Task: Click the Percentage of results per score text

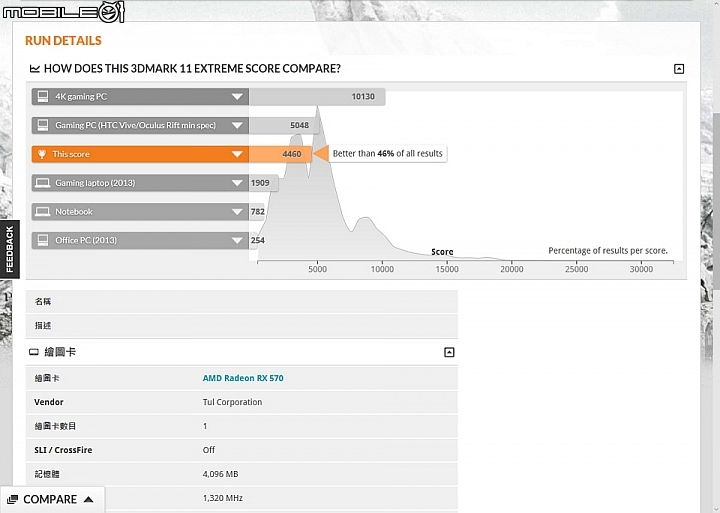Action: point(608,251)
